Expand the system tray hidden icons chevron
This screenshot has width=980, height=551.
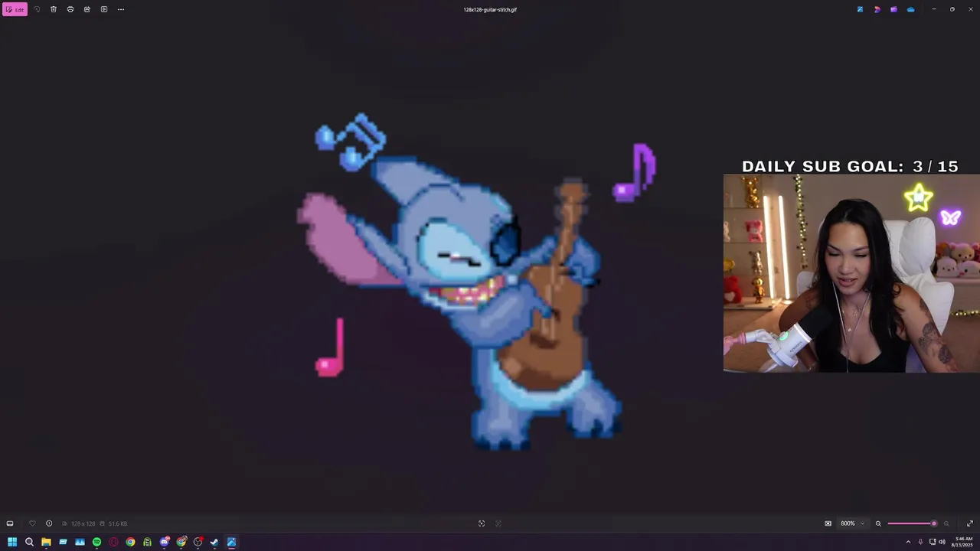click(x=908, y=542)
